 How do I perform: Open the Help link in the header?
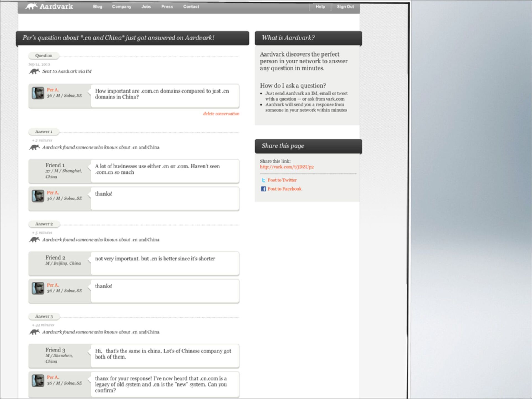coord(320,7)
